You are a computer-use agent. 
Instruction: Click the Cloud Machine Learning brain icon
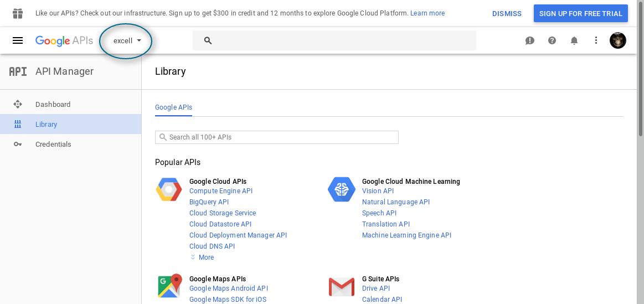[341, 189]
